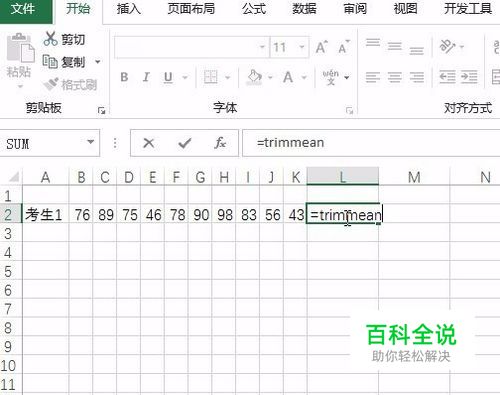The width and height of the screenshot is (500, 395).
Task: Open the underline style dropdown arrow
Action: coord(185,78)
